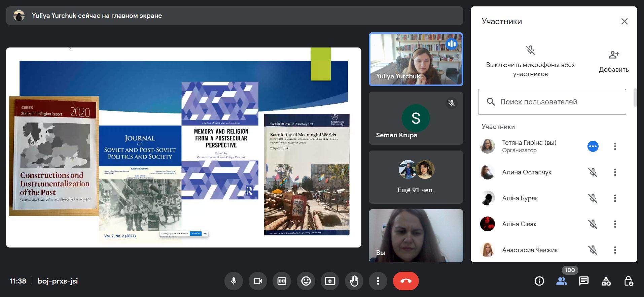Click the clock 11:38
Image resolution: width=644 pixels, height=297 pixels.
pyautogui.click(x=18, y=281)
